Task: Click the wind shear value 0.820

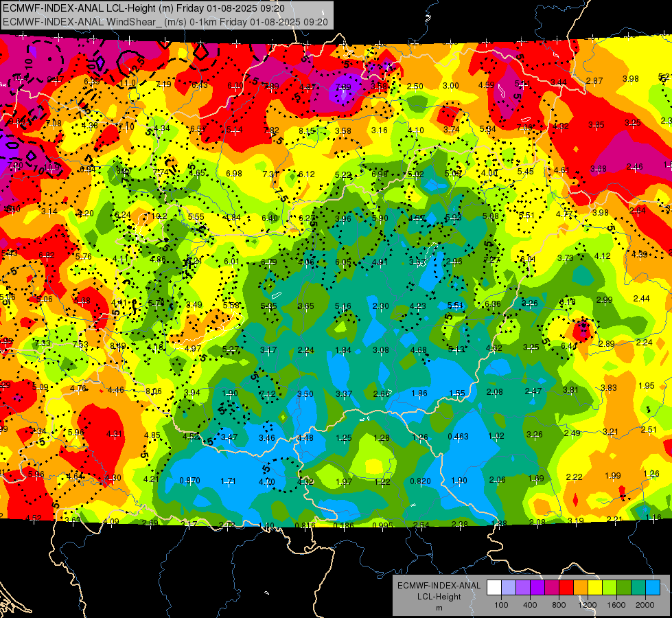Action: [x=420, y=481]
